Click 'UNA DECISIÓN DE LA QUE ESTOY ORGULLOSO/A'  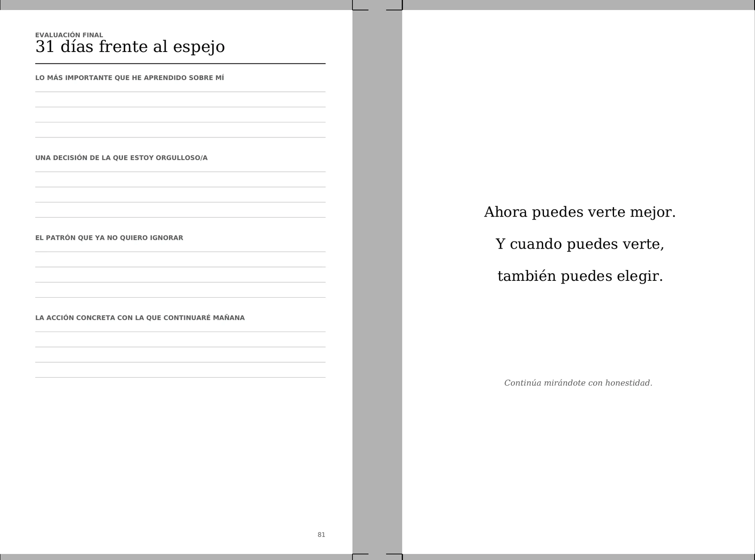tap(121, 158)
